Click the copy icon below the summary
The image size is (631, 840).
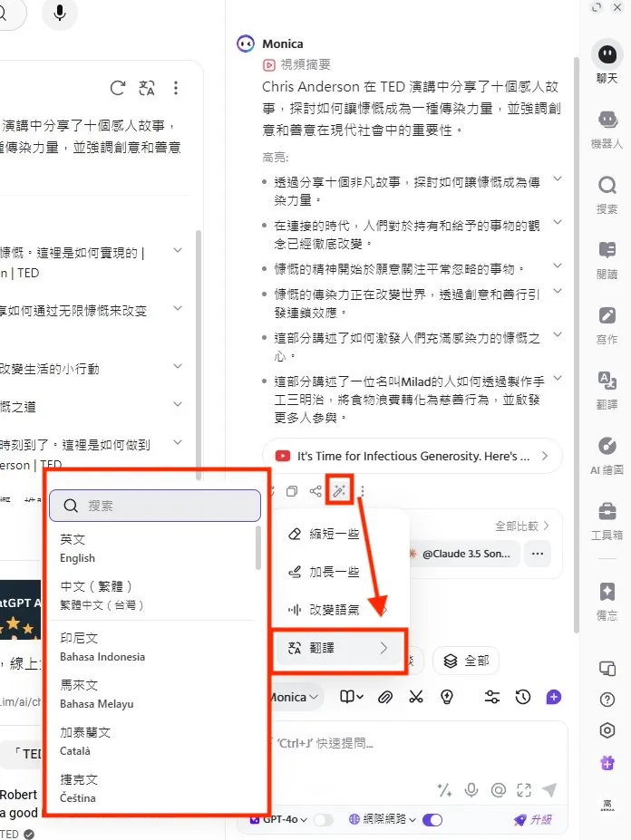(x=292, y=491)
